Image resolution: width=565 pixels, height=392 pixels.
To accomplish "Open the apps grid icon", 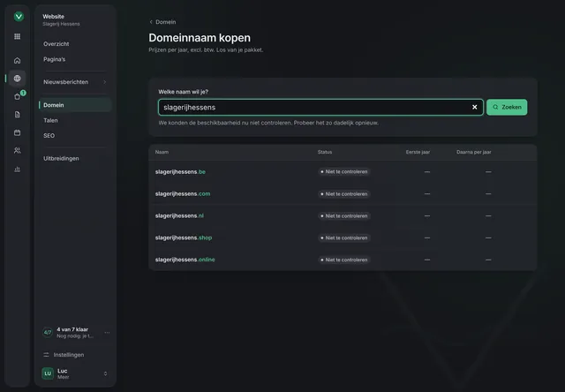I will click(17, 36).
